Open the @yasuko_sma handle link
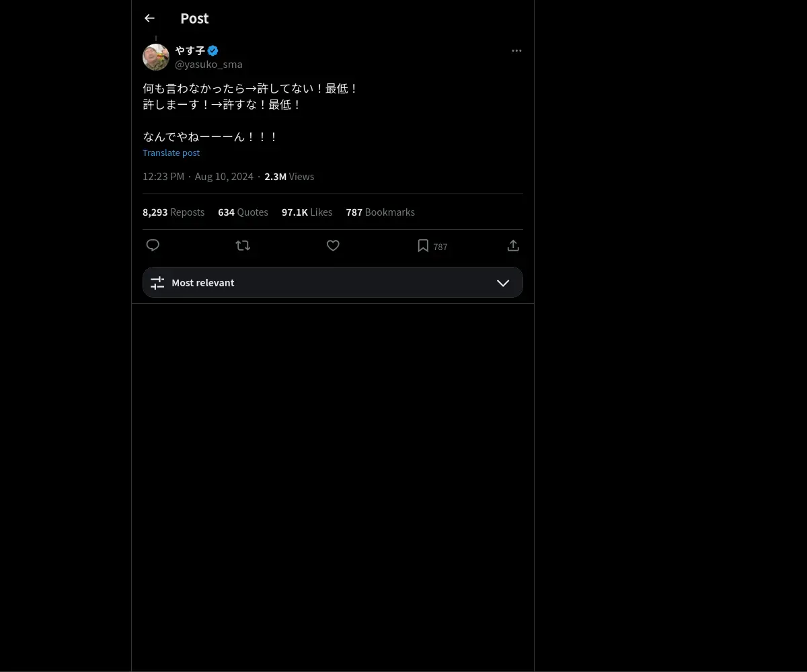Viewport: 807px width, 672px height. tap(208, 65)
